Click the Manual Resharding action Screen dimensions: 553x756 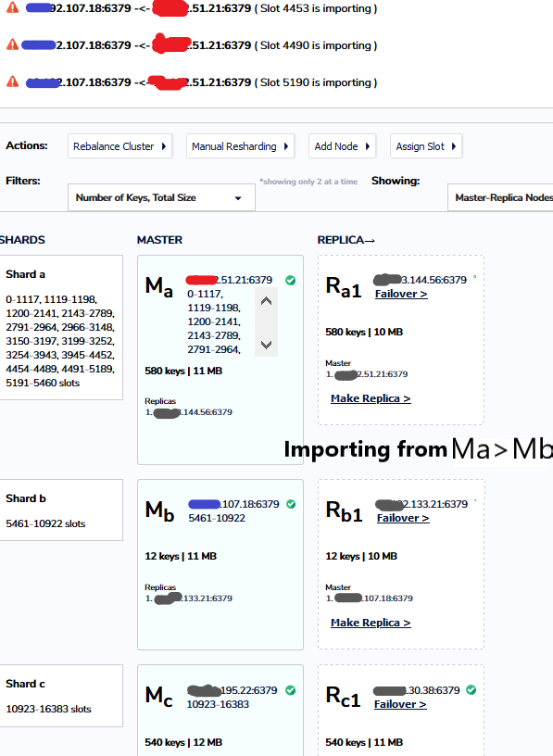point(235,145)
